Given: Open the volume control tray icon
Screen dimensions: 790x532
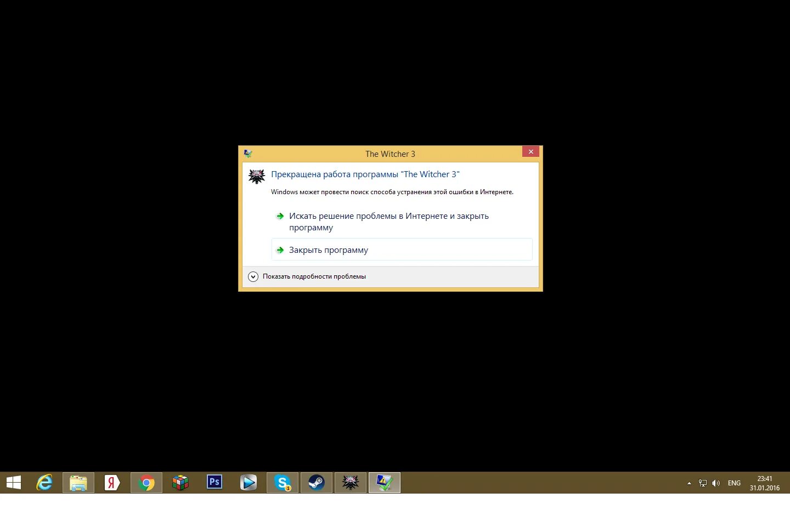Looking at the screenshot, I should (x=716, y=483).
